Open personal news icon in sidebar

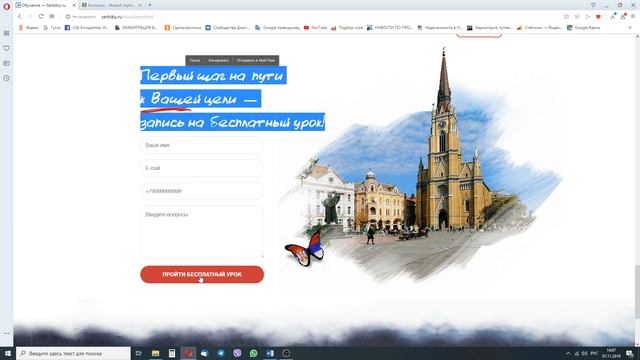[7, 63]
